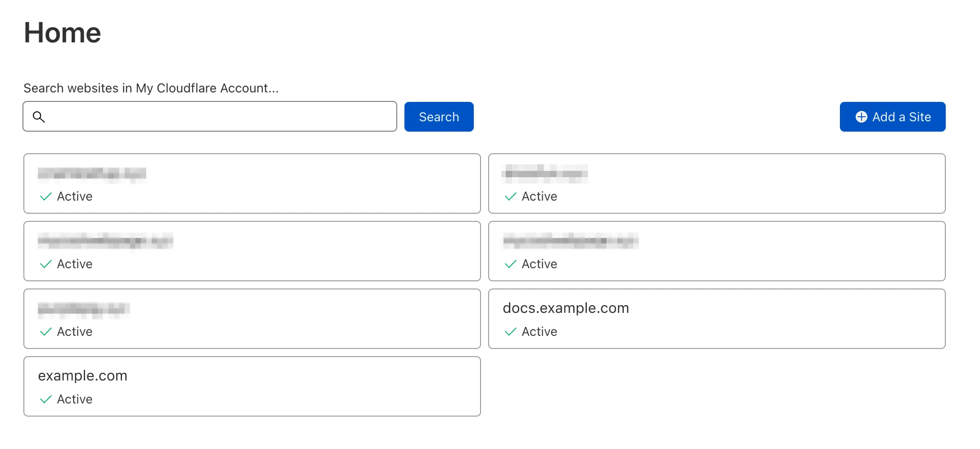Click the Active label on the top-right card

point(539,197)
